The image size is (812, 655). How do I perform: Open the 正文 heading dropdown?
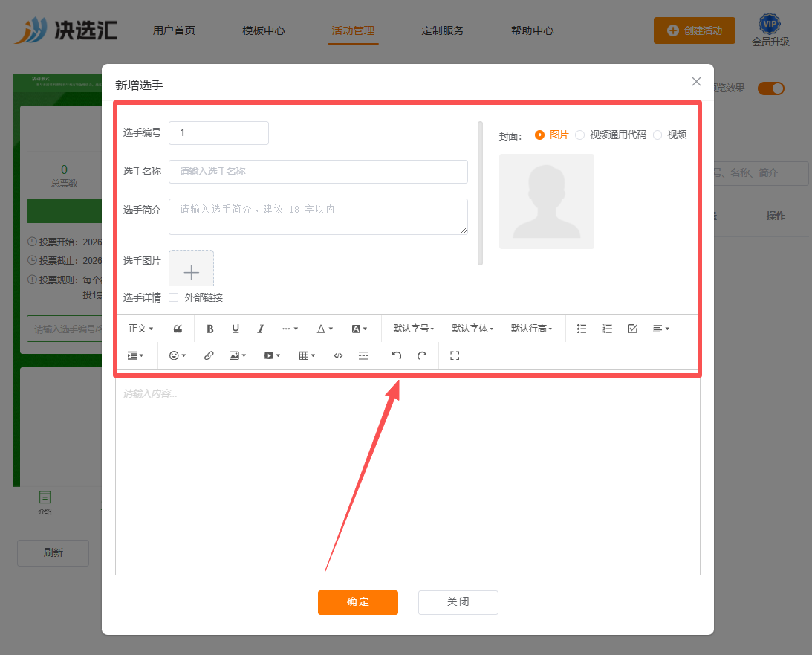click(140, 329)
